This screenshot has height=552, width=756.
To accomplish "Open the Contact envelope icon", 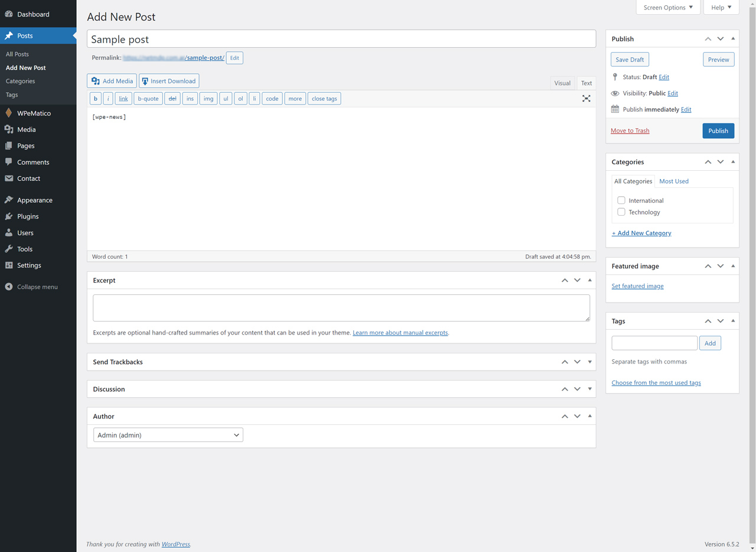I will click(x=9, y=178).
